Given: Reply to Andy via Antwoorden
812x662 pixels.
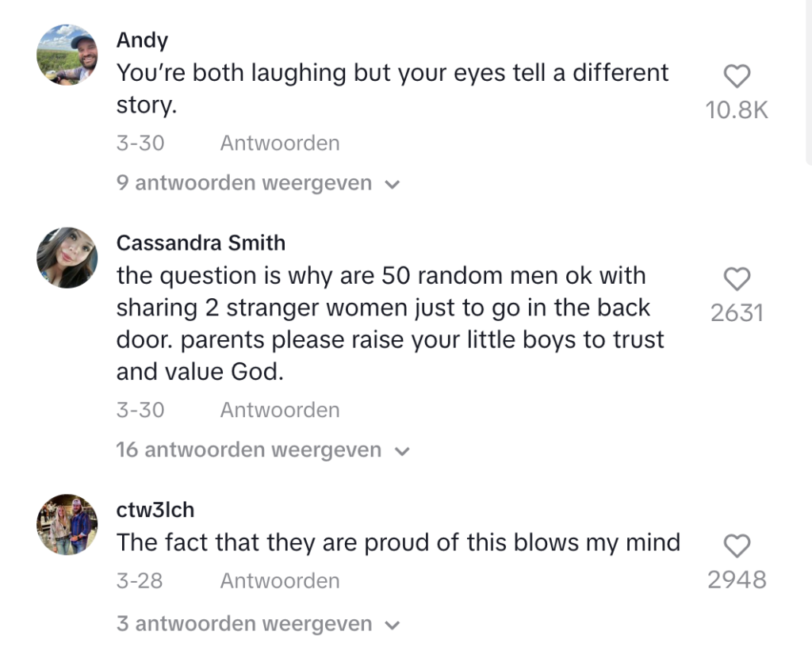Looking at the screenshot, I should tap(280, 143).
